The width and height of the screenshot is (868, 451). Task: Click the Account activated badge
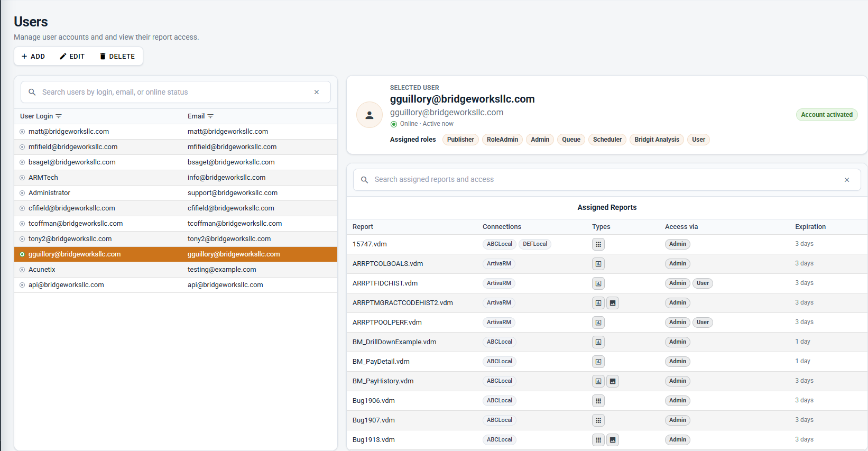click(x=827, y=115)
